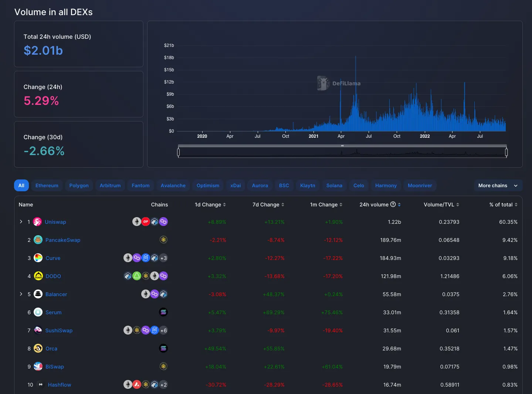This screenshot has height=394, width=532.
Task: Click the Orca logo icon
Action: click(38, 349)
